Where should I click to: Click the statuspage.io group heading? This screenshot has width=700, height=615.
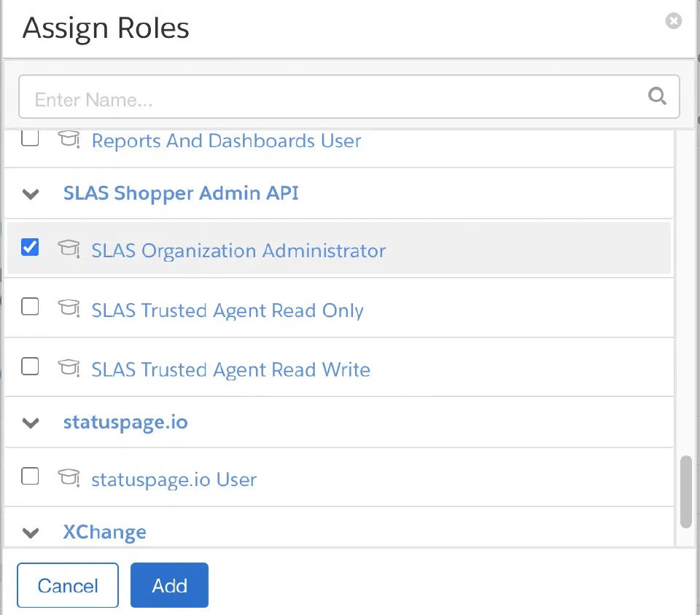coord(125,422)
